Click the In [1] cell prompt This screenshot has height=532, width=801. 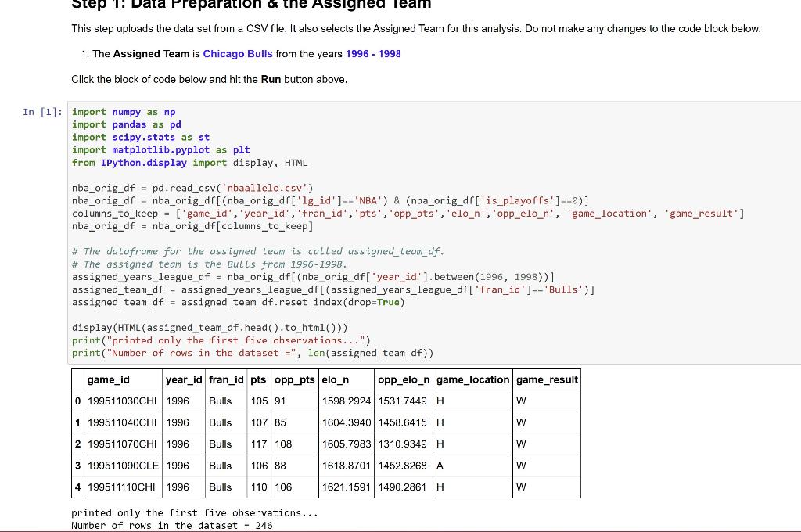point(42,112)
